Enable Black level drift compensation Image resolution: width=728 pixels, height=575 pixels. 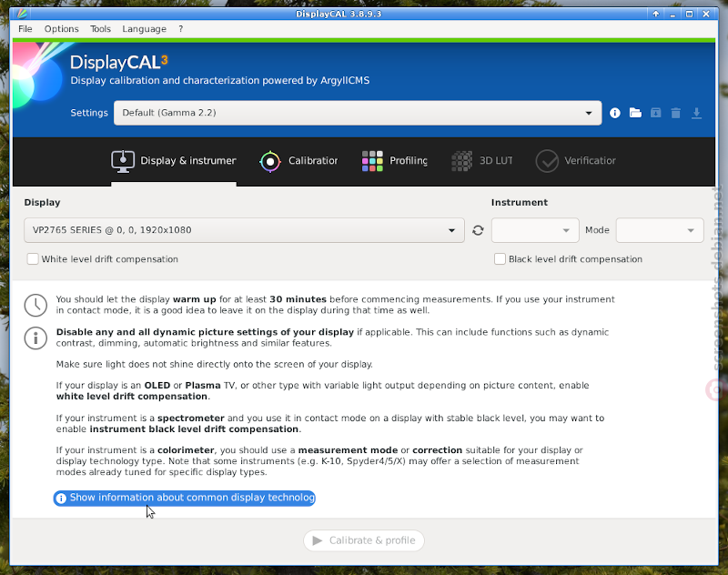[x=500, y=259]
